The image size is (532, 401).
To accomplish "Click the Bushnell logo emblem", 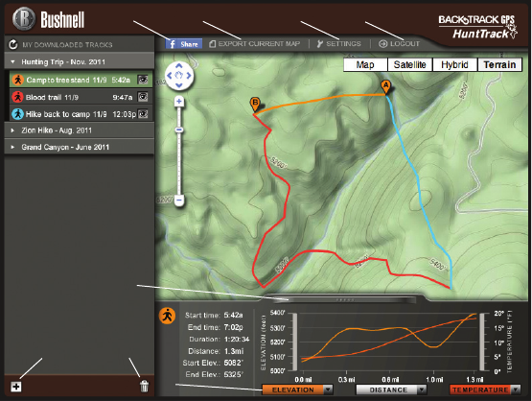I will coord(24,19).
